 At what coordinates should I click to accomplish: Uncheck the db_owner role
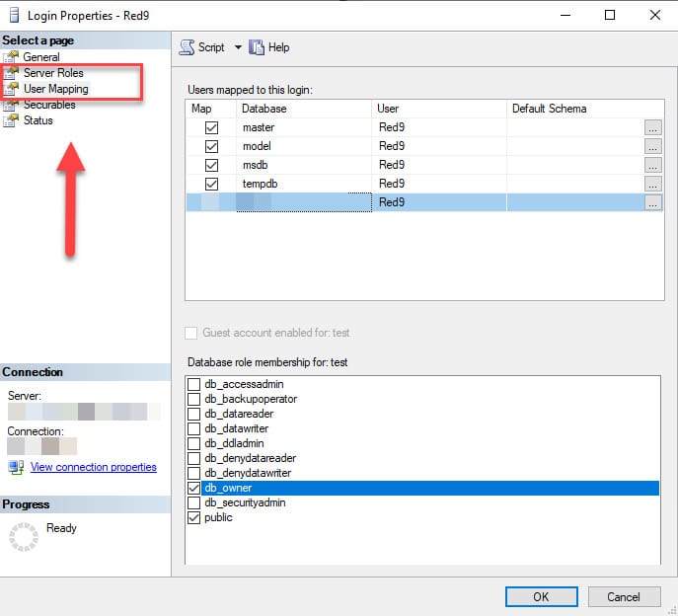click(193, 488)
